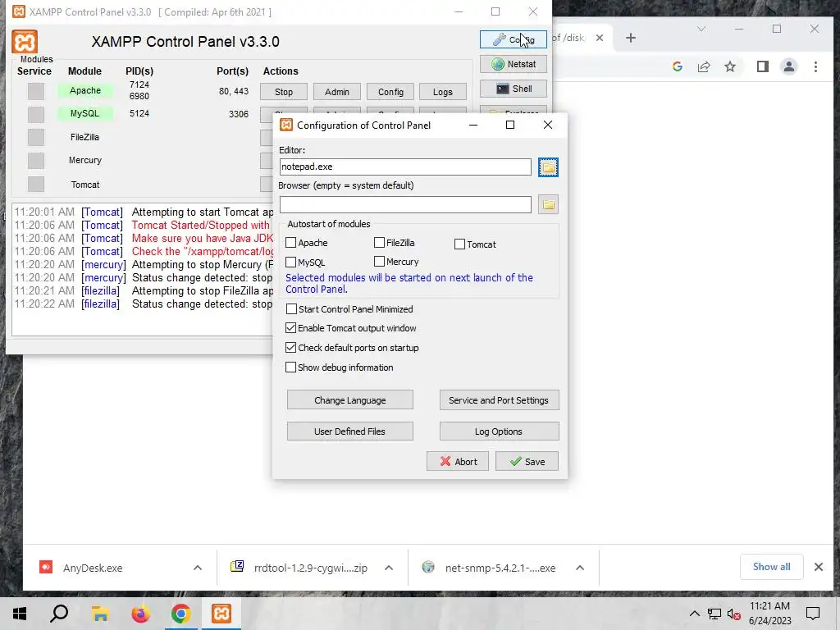Toggle FileZilla service install box
This screenshot has height=630, width=840.
(x=36, y=137)
